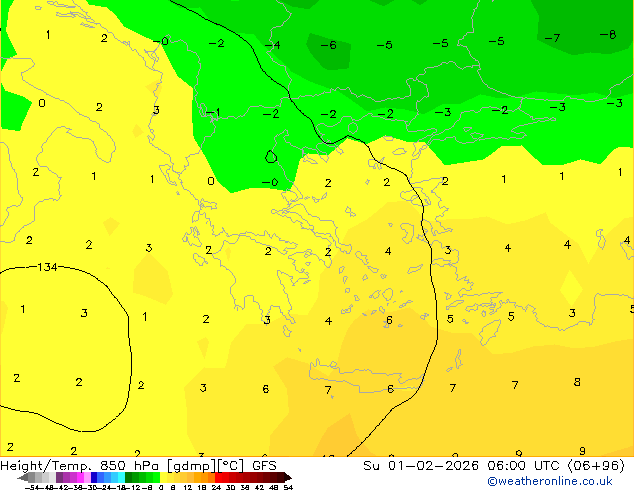Select the -8 temperature value on the map
634x490 pixels.
(608, 35)
